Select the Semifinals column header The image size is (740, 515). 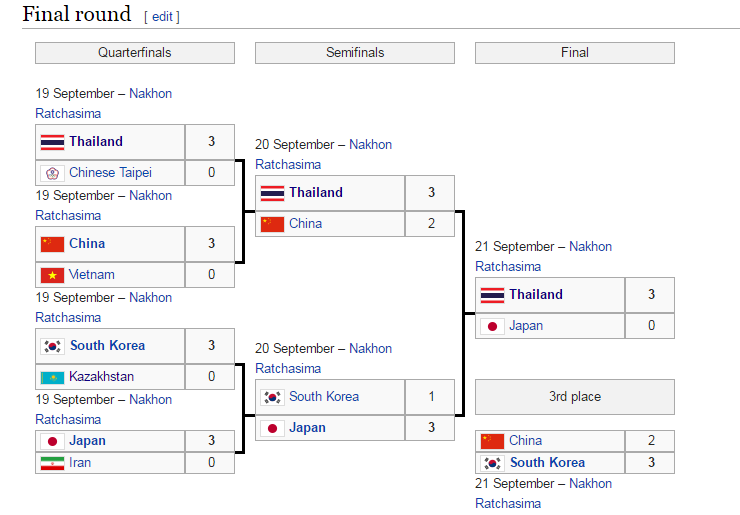point(355,53)
